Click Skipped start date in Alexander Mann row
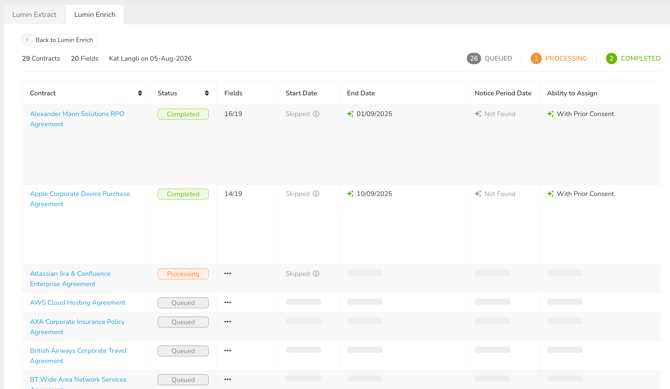 point(297,114)
